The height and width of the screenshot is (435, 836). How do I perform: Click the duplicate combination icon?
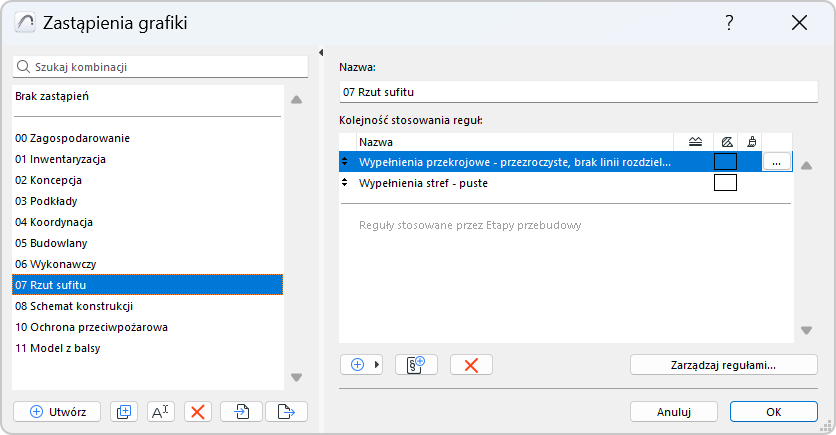coord(124,411)
